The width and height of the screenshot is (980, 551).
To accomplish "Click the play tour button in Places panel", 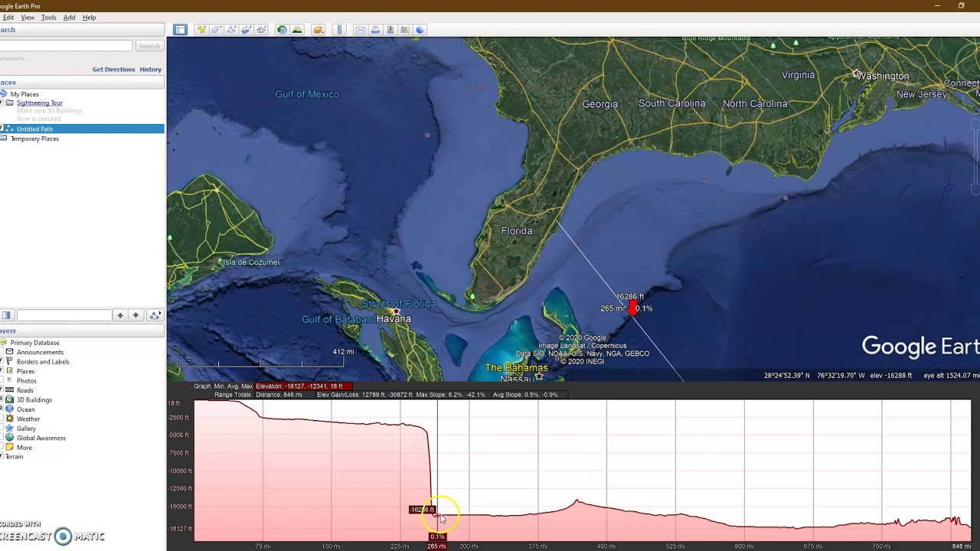I will point(155,315).
